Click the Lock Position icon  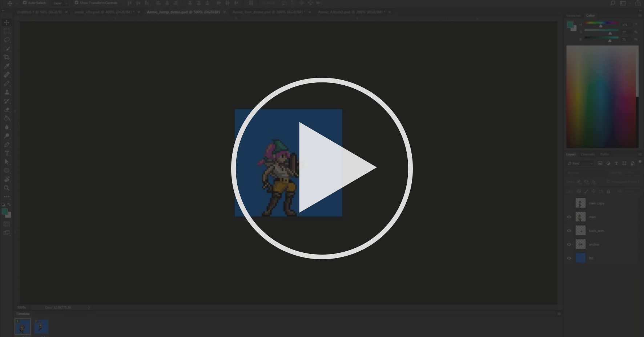593,191
